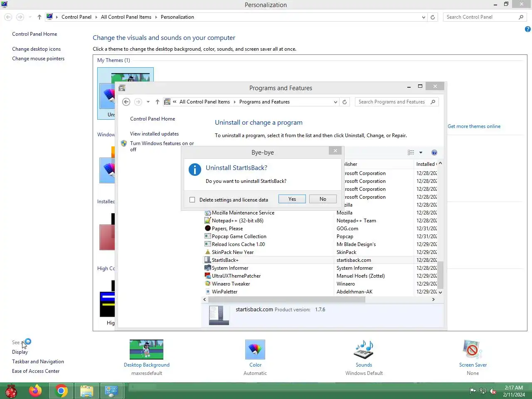532x399 pixels.
Task: Click the shield icon beside Windows features link
Action: click(123, 143)
